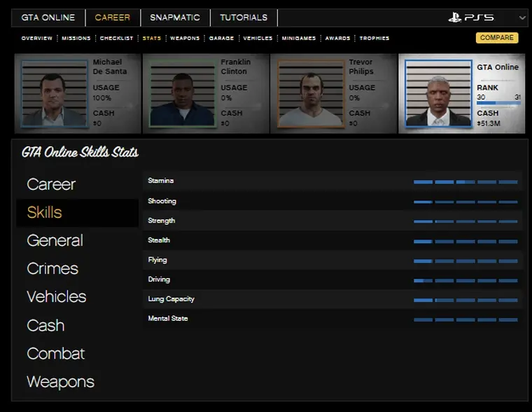Click the Driving skill bar

[x=465, y=280]
